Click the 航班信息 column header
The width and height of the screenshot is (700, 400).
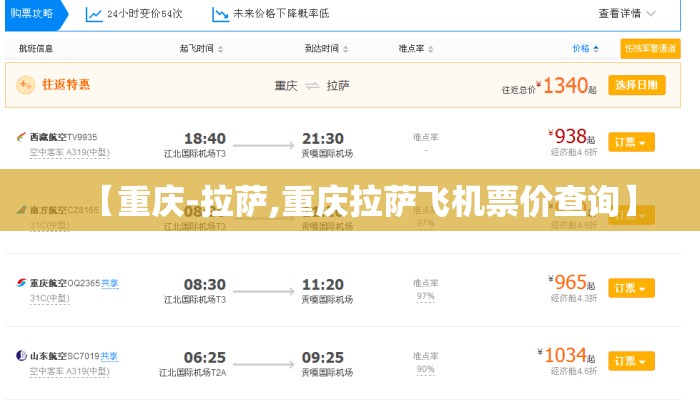point(36,49)
